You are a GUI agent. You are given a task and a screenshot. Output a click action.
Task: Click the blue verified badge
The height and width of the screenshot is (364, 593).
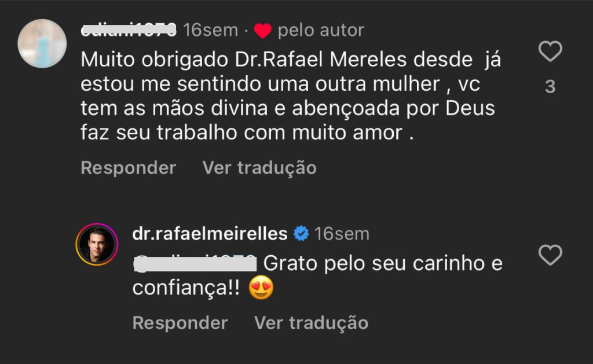pos(301,234)
